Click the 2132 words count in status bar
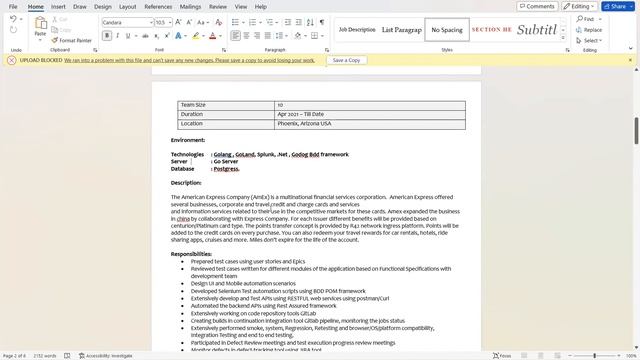640x360 pixels. 45,356
